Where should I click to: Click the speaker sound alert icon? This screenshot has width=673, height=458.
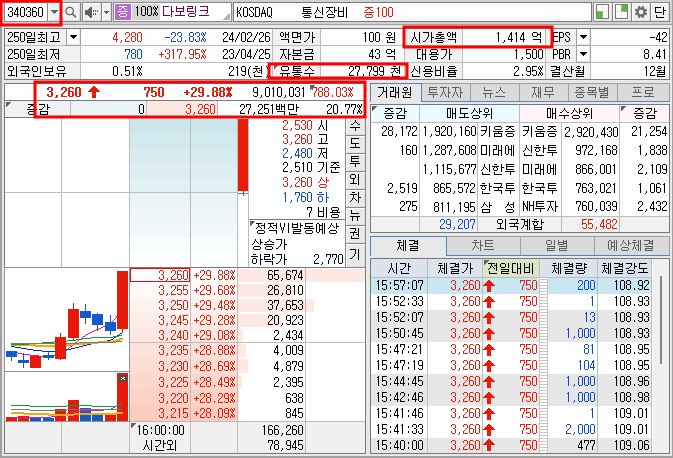coord(91,12)
